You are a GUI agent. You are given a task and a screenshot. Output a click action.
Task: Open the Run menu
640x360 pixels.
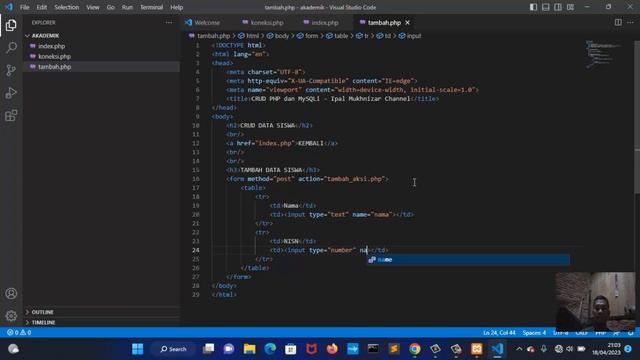(127, 7)
